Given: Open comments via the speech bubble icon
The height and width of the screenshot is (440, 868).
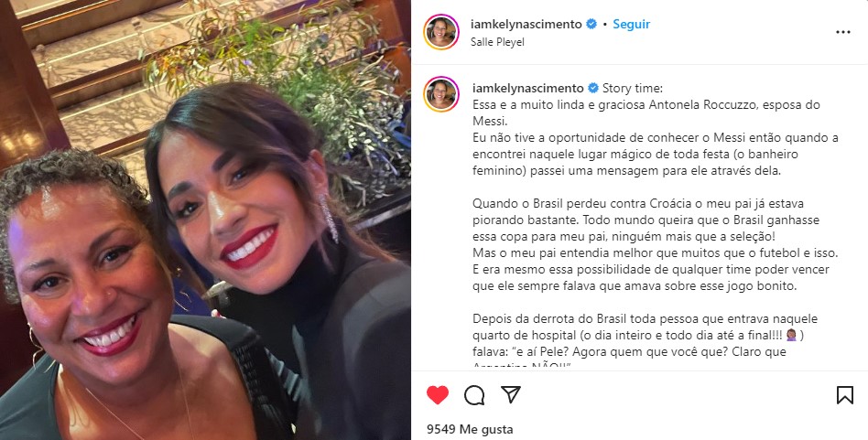Looking at the screenshot, I should click(474, 395).
